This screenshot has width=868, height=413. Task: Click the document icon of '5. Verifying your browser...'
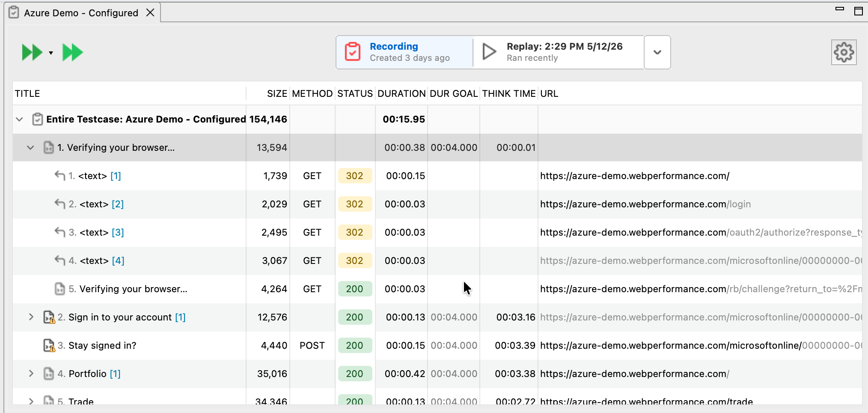[x=60, y=289]
